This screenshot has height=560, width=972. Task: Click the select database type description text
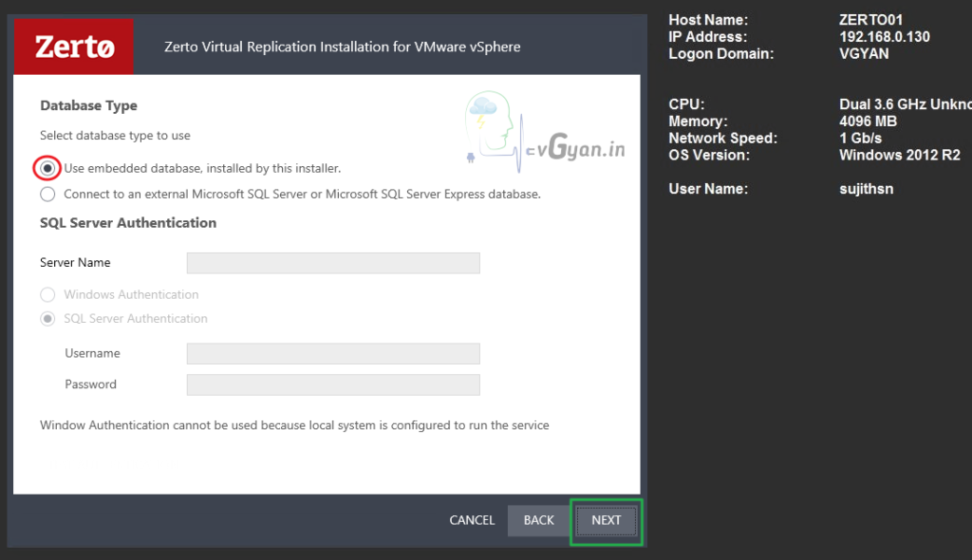114,135
